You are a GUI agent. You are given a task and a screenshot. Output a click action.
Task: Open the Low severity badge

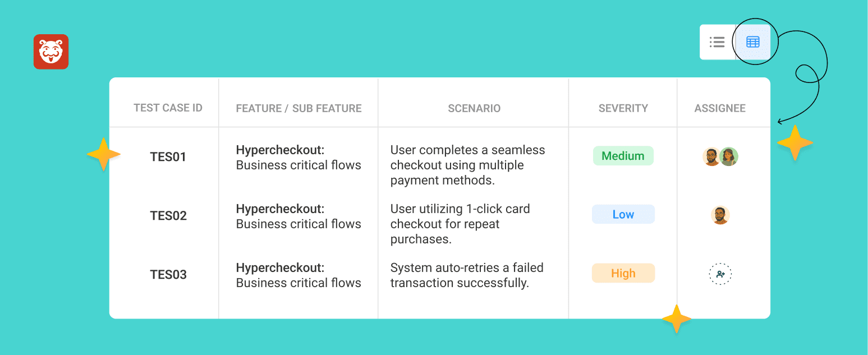point(623,214)
